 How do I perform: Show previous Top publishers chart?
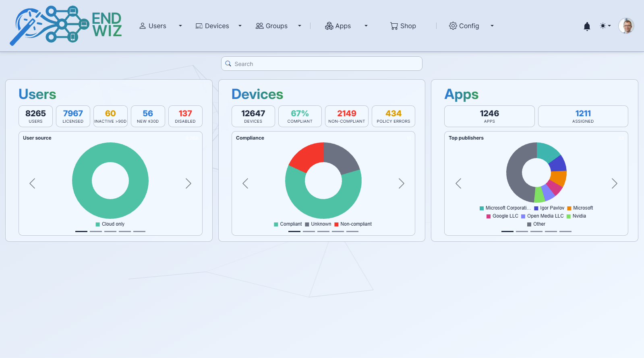(x=458, y=183)
